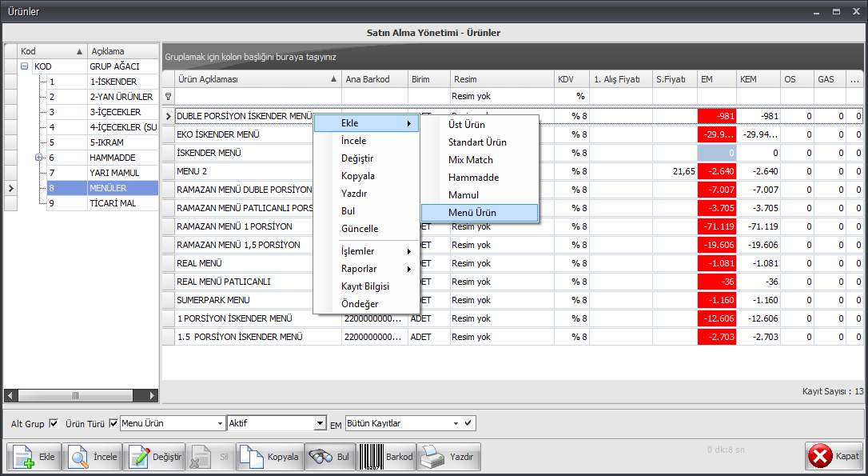This screenshot has width=868, height=476.
Task: Click the Kod column header in the tree
Action: (x=52, y=51)
